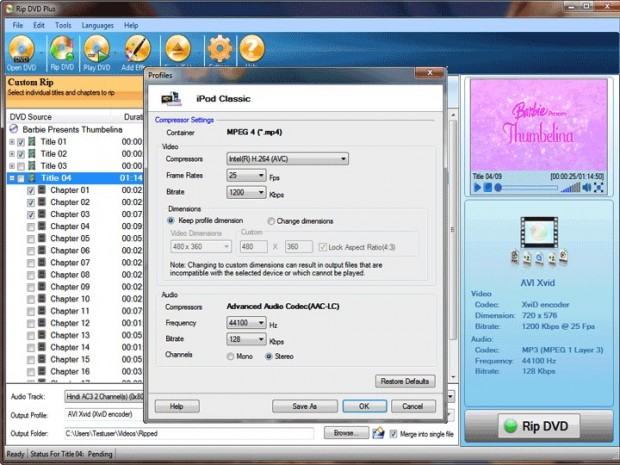Click the app icon in the title bar
Screen dimensions: 620x465
9,8
